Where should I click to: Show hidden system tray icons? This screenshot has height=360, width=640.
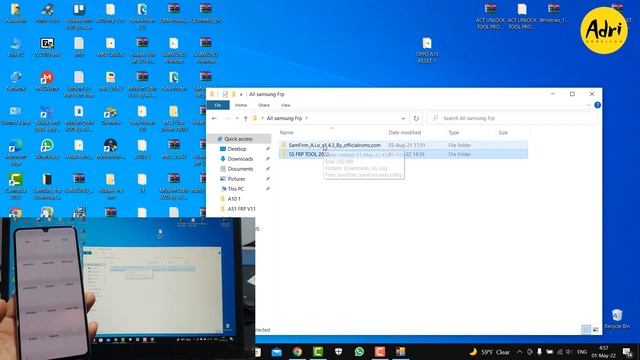(519, 352)
